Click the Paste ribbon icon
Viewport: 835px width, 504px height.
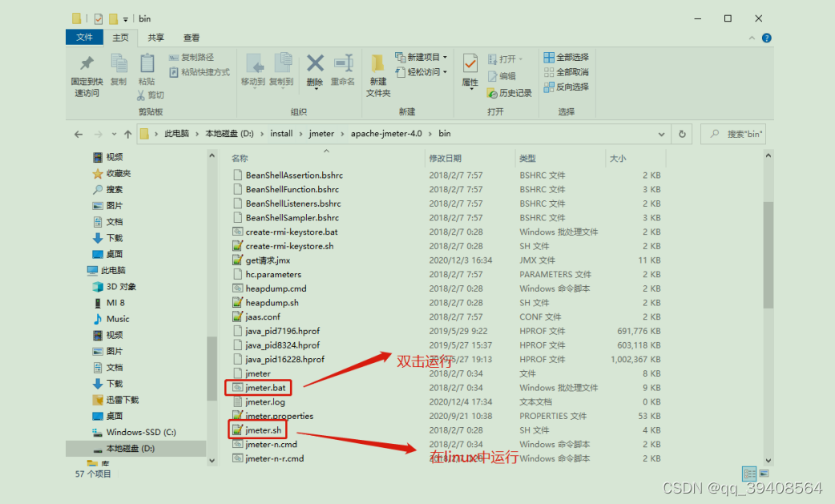tap(147, 70)
